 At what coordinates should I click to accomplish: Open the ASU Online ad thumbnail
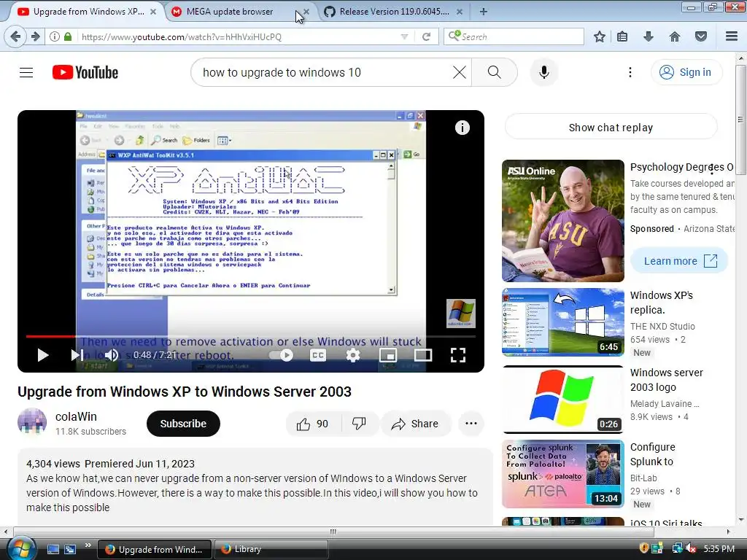pyautogui.click(x=562, y=221)
